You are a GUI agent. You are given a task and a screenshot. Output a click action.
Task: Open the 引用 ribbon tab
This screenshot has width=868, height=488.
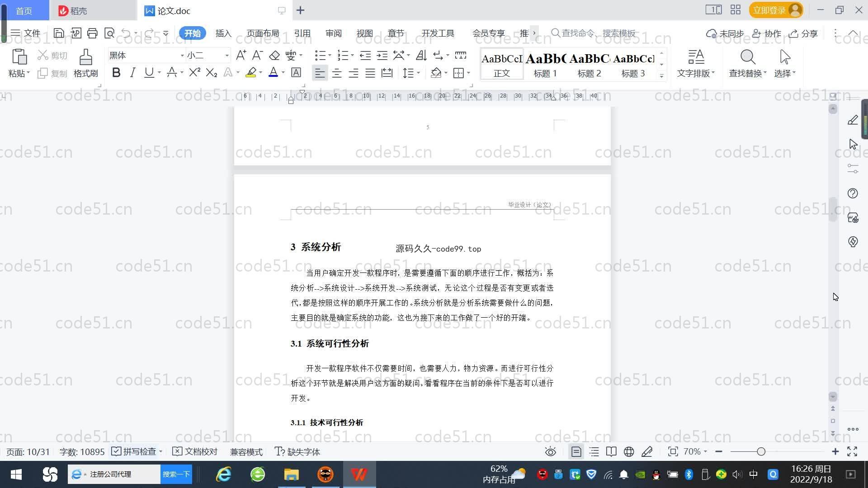point(302,33)
